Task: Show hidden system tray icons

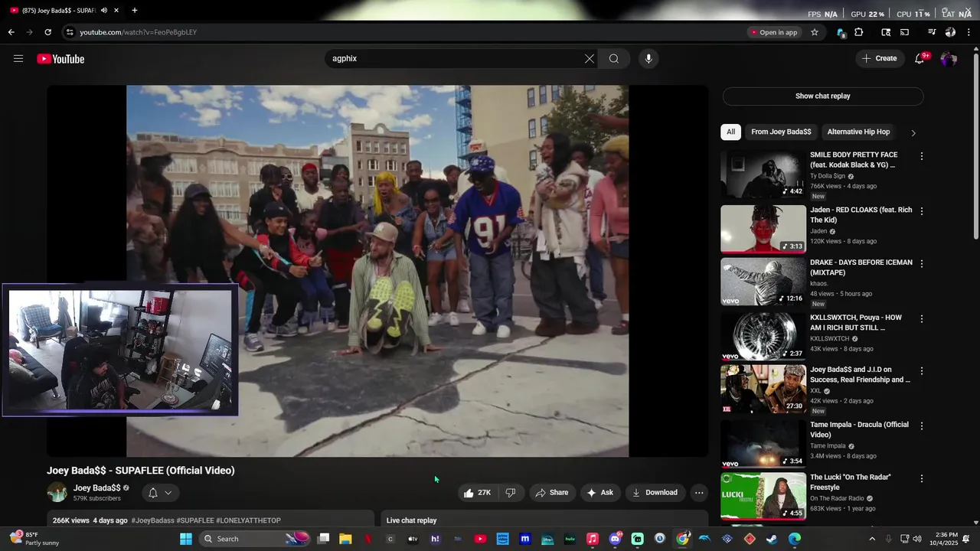Action: click(x=872, y=539)
